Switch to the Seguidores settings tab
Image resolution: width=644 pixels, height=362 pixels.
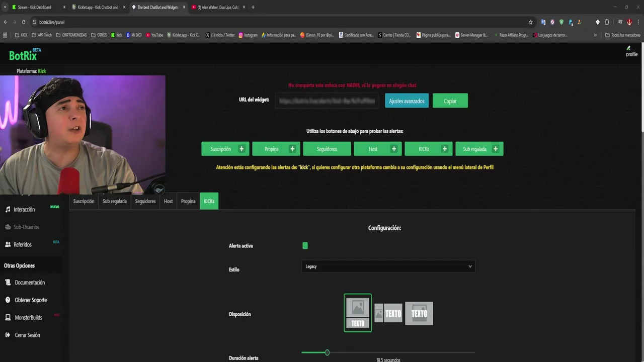[x=145, y=201]
